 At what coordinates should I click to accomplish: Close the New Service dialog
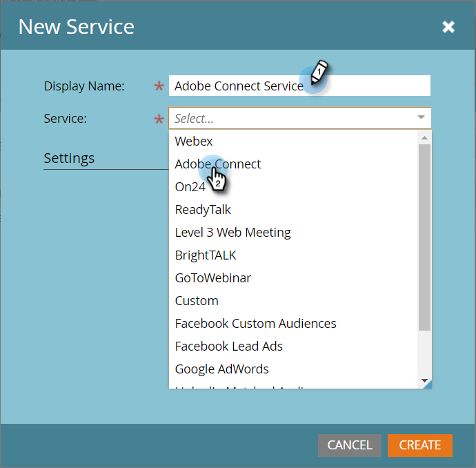(x=448, y=27)
